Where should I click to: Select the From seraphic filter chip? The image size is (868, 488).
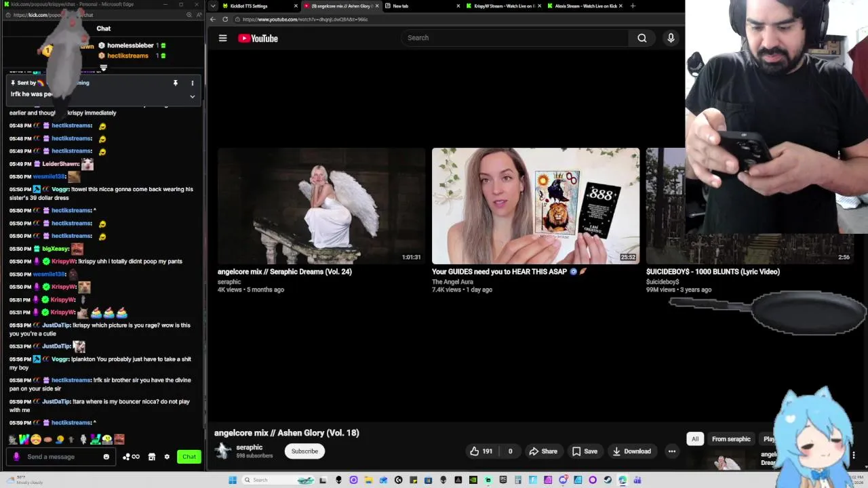(731, 439)
